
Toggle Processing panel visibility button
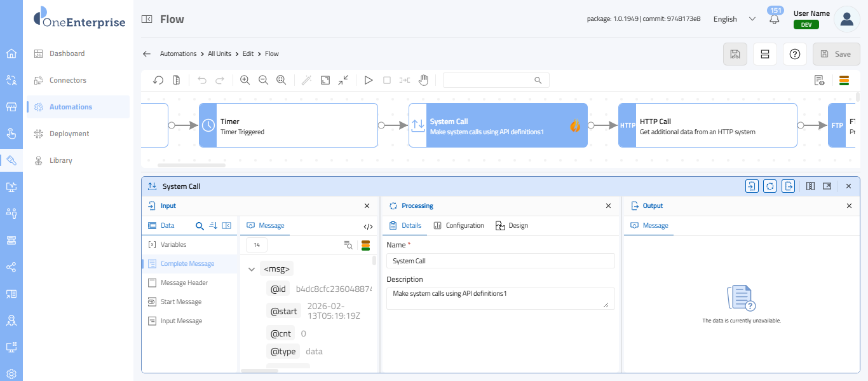(x=770, y=186)
